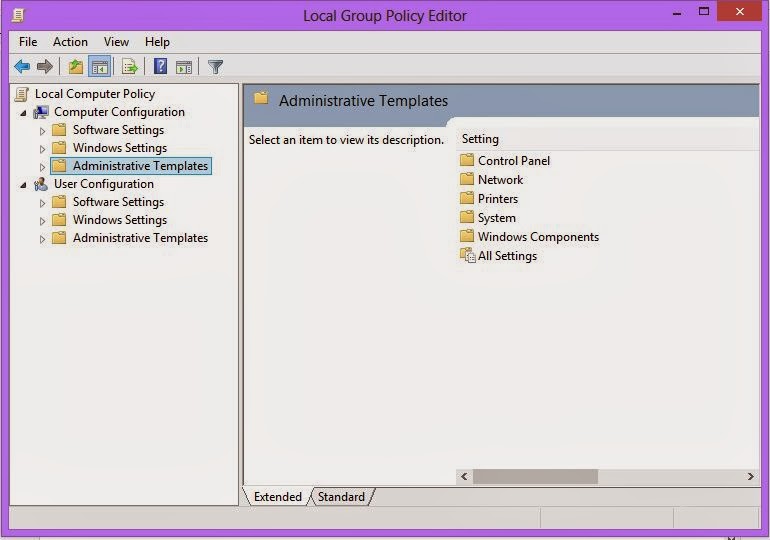Click the Printers text label
The width and height of the screenshot is (770, 540).
(498, 199)
